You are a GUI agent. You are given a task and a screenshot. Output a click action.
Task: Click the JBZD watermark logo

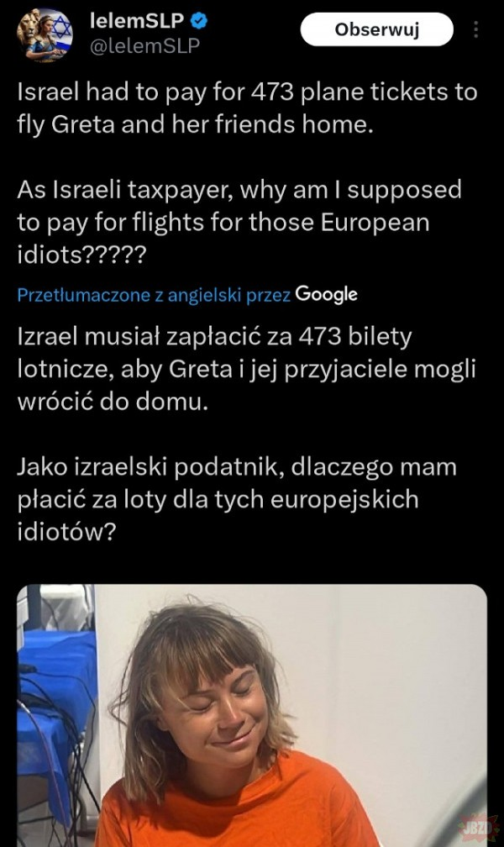pos(478,829)
